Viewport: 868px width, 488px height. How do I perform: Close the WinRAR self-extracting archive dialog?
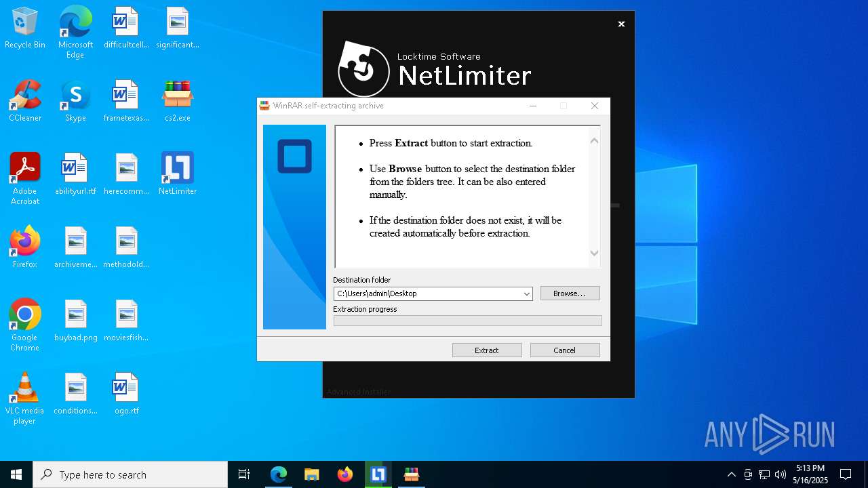pos(595,106)
